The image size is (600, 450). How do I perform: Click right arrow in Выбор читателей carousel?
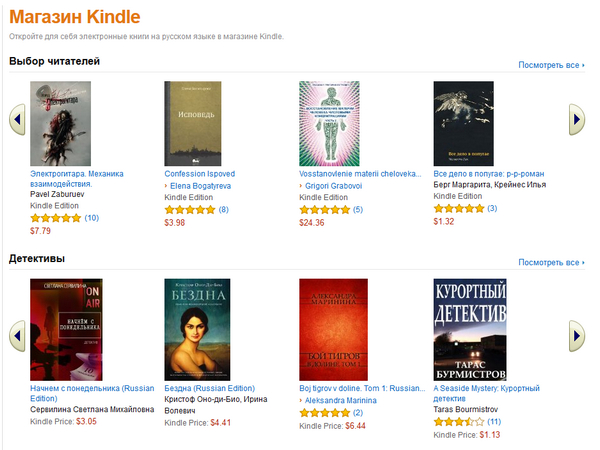577,119
